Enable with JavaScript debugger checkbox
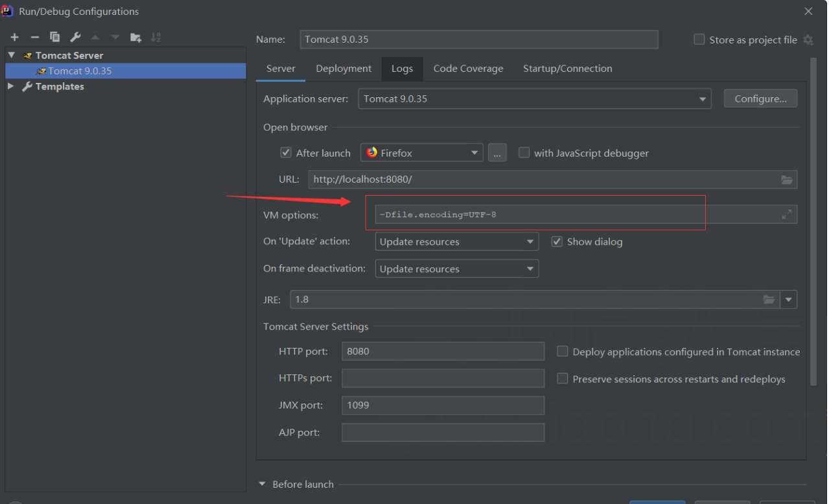The height and width of the screenshot is (504, 829). (x=524, y=153)
